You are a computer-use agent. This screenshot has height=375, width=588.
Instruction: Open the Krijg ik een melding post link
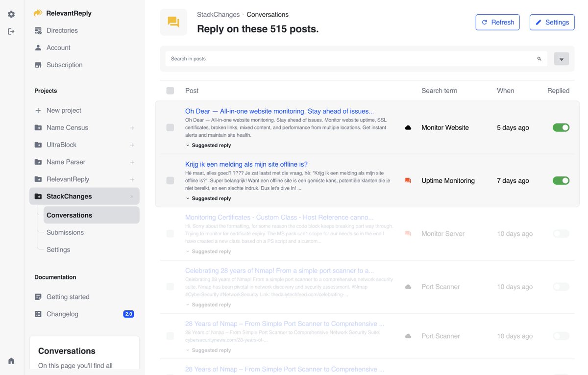coord(246,164)
